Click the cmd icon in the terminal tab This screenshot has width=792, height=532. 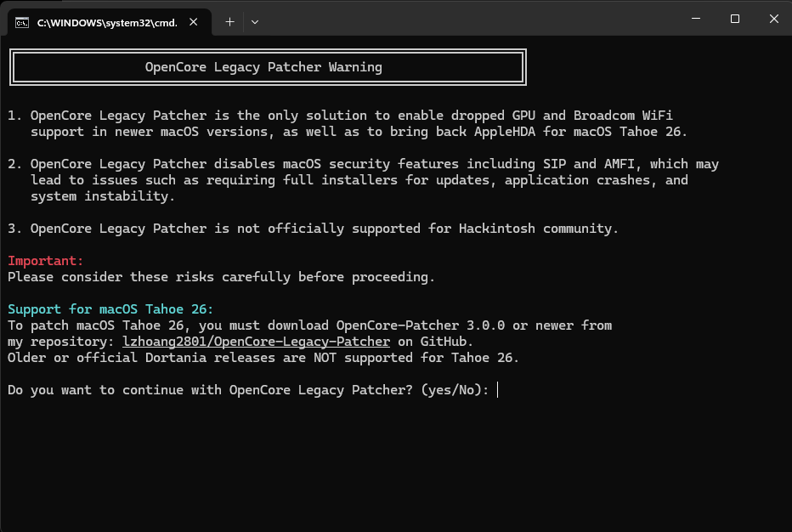point(23,23)
